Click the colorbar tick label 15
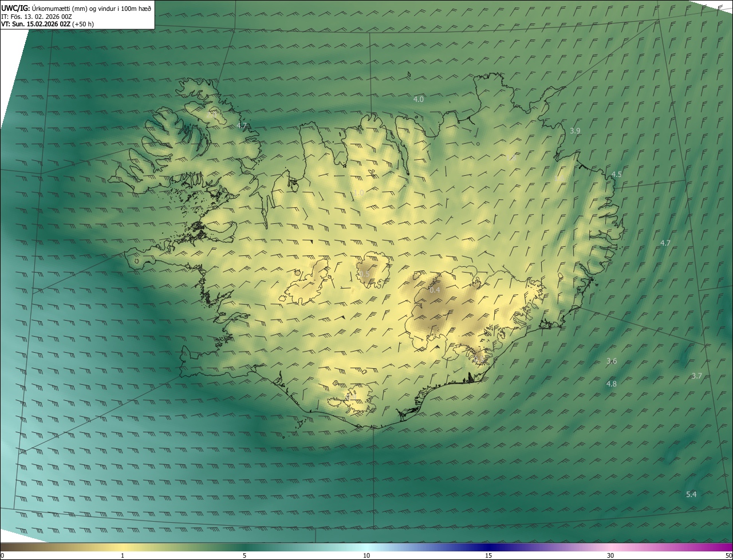 click(488, 555)
